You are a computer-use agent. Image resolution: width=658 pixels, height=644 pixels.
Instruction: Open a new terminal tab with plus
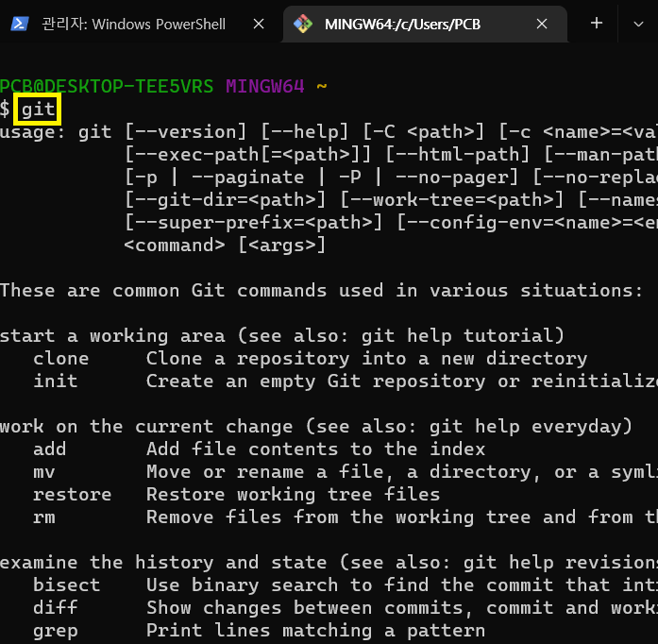(x=597, y=23)
